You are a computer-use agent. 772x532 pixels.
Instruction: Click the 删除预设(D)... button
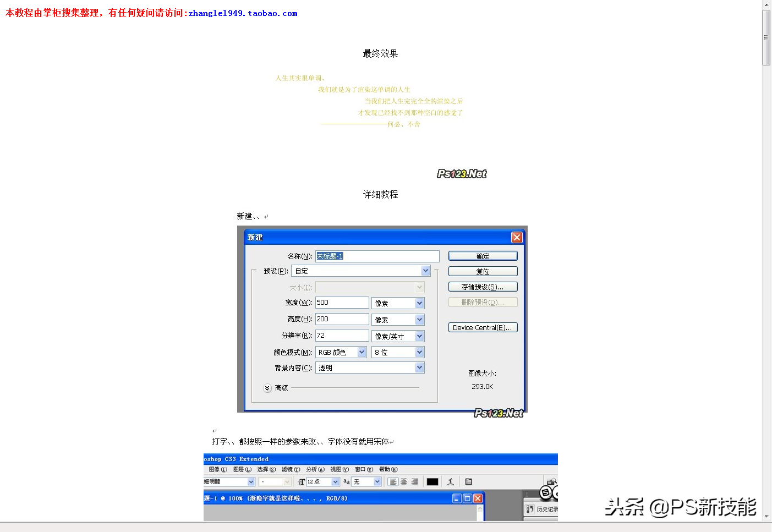click(x=483, y=302)
